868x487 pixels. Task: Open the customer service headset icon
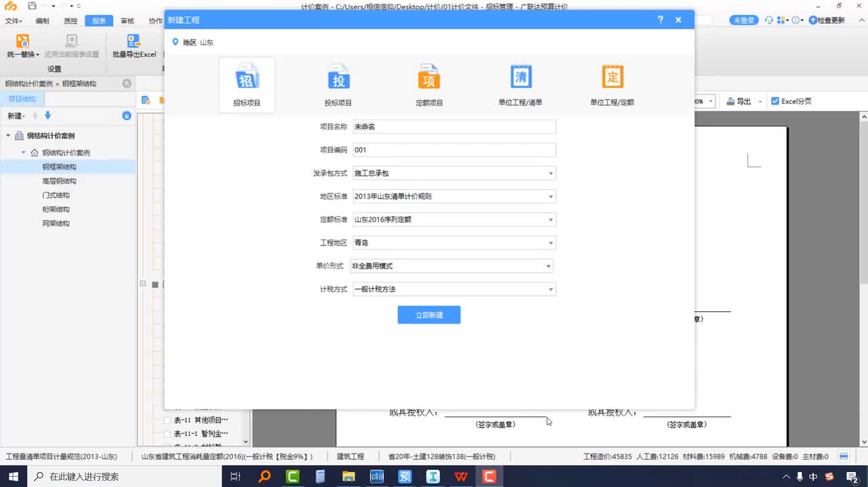tap(768, 20)
